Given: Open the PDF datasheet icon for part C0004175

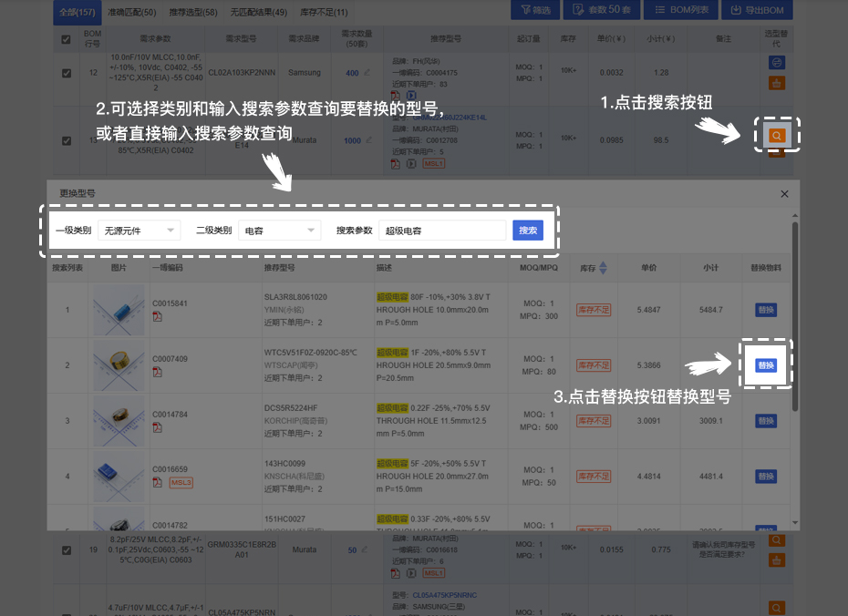Looking at the screenshot, I should pos(394,95).
